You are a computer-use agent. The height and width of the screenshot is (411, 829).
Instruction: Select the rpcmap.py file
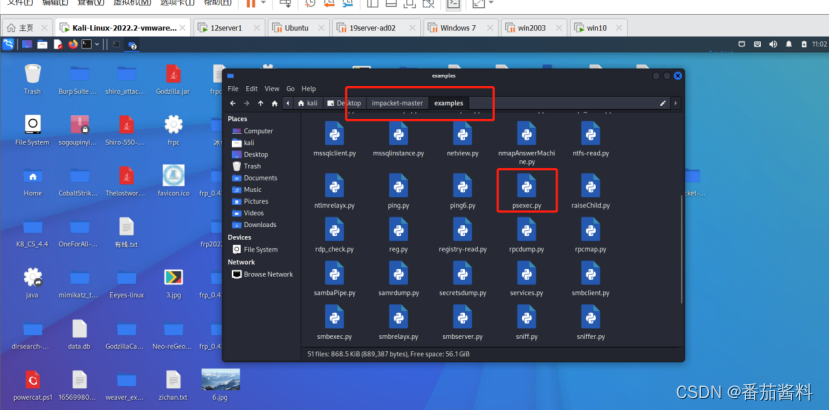[591, 235]
